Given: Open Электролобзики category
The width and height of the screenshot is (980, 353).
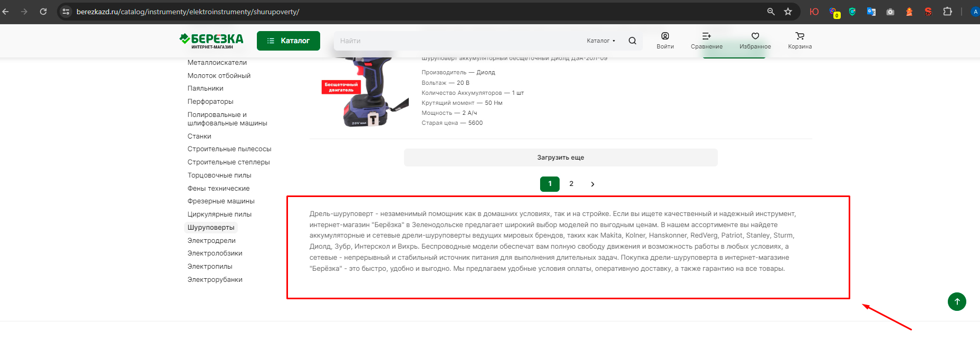Looking at the screenshot, I should [215, 253].
